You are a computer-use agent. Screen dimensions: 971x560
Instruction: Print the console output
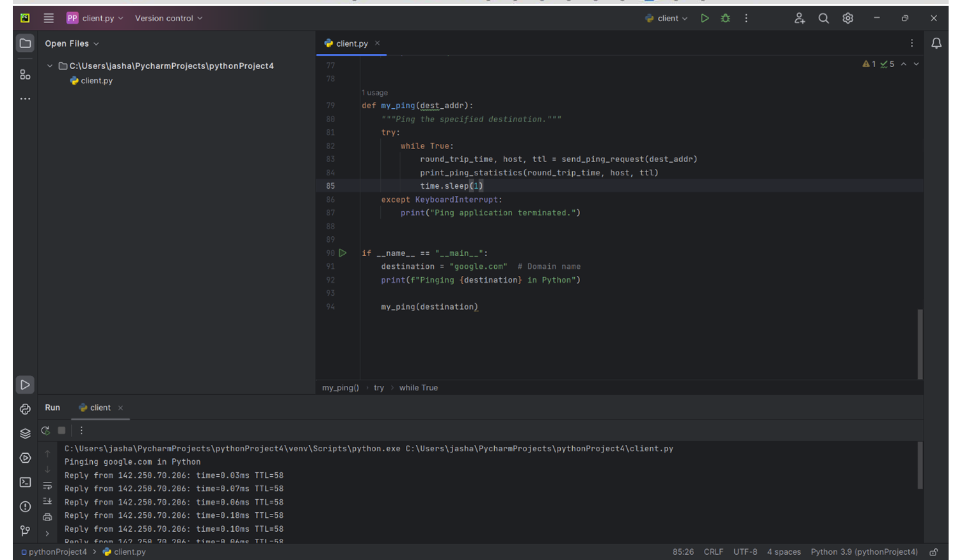[x=47, y=517]
